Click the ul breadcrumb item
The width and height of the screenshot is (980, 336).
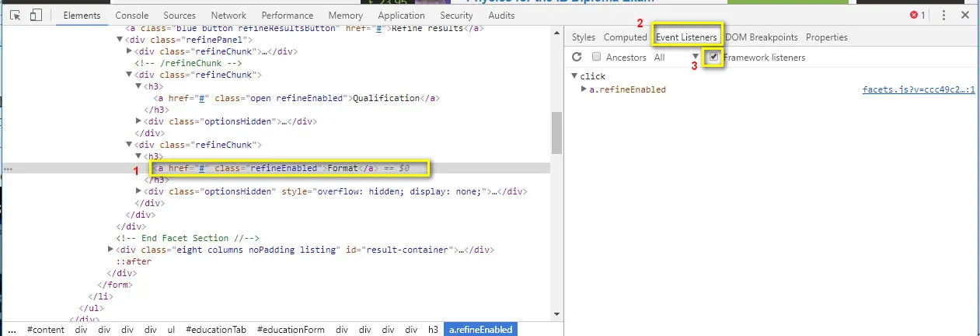pos(171,330)
